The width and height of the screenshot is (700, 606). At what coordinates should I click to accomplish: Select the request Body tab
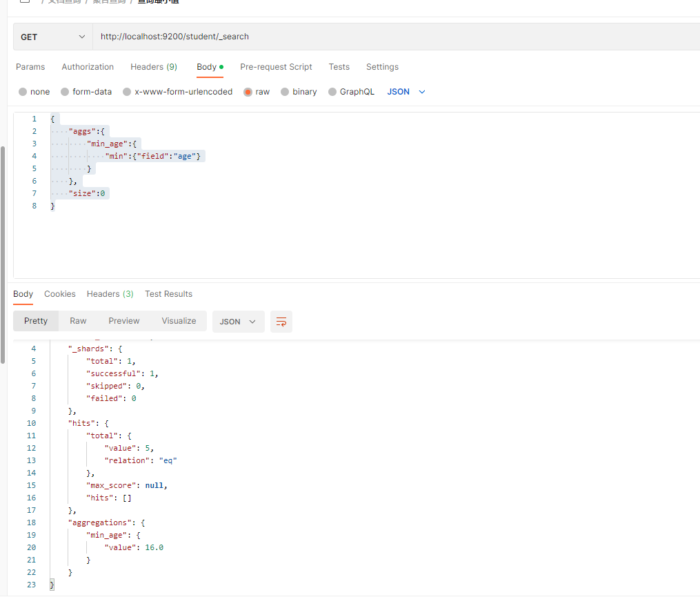(210, 67)
